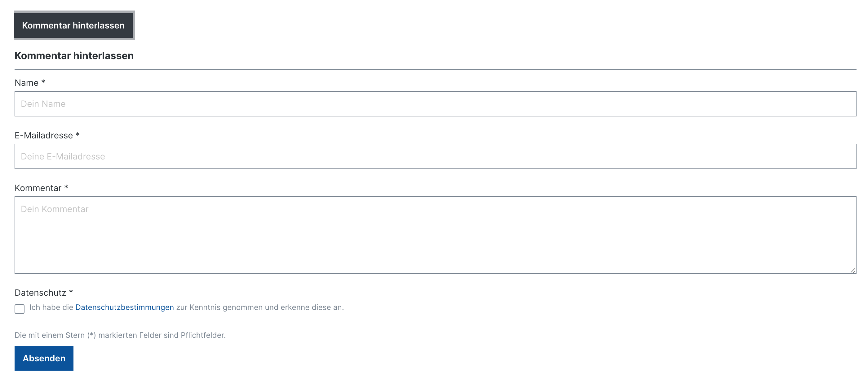Click the asterisk beside Name label

tap(43, 82)
